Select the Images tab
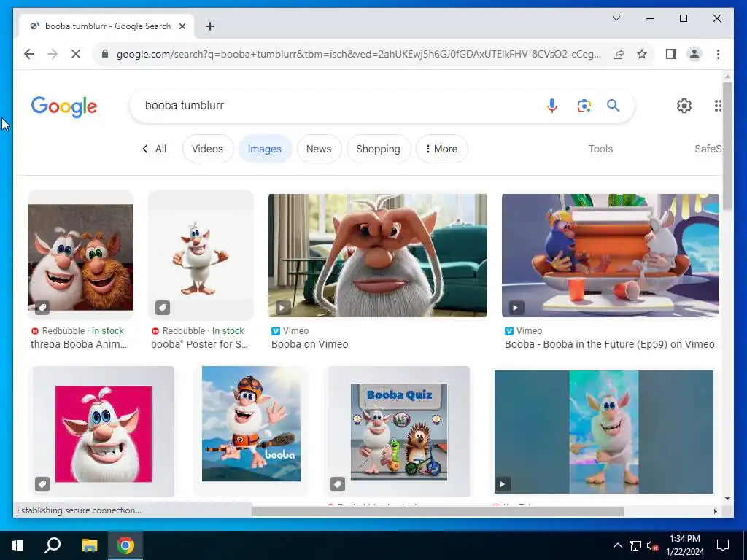This screenshot has width=747, height=560. (x=264, y=149)
